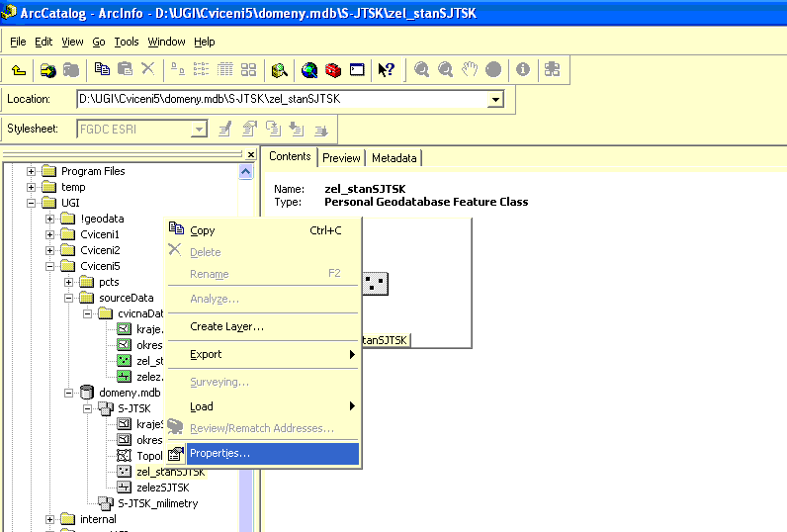Click the Connect To Folder icon
The height and width of the screenshot is (532, 787).
(x=48, y=70)
